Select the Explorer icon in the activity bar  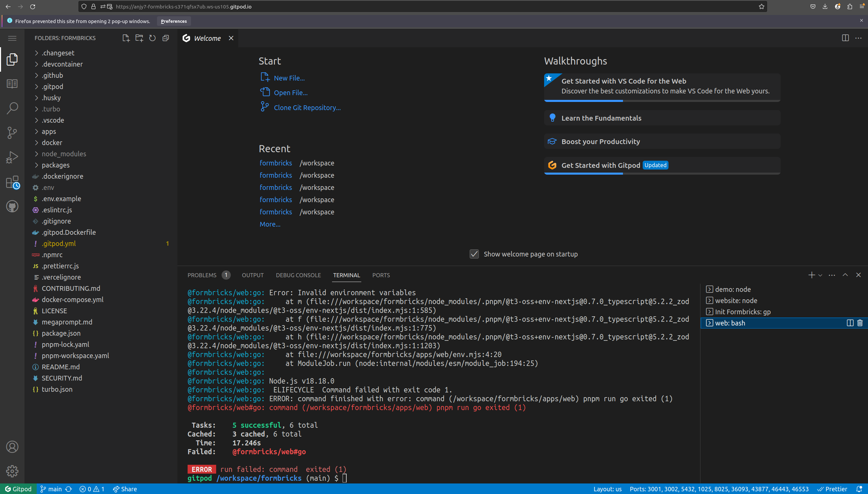(12, 59)
